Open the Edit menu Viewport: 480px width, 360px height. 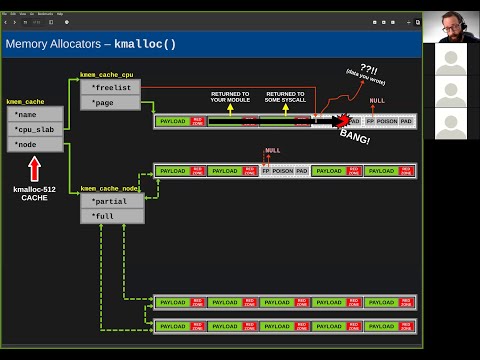point(13,14)
